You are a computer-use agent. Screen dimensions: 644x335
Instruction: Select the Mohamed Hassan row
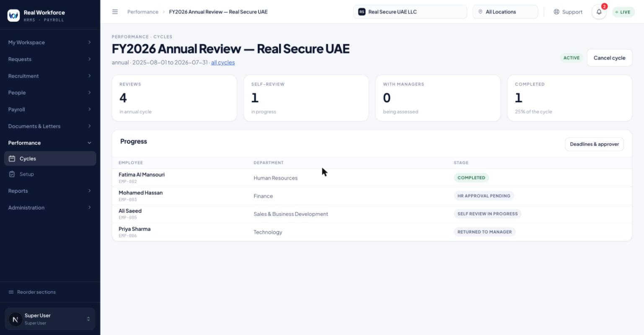(x=372, y=196)
